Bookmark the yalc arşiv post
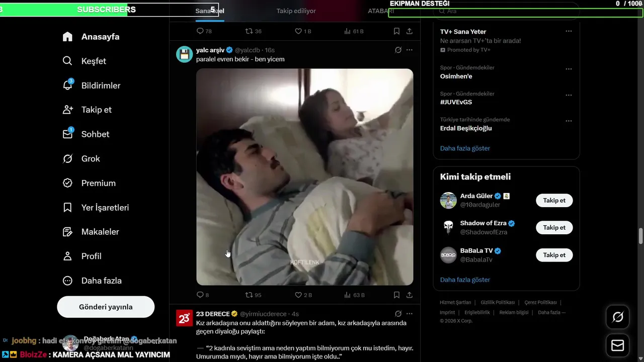The image size is (644, 362). (x=396, y=295)
